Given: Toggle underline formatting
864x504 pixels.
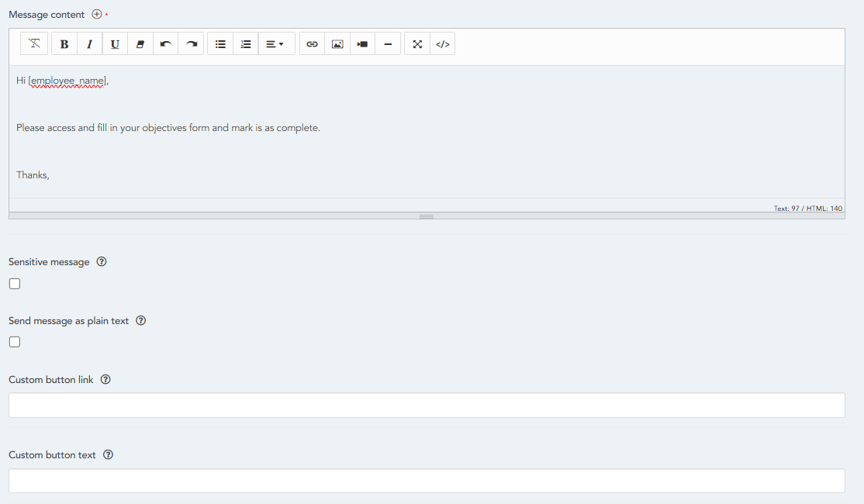Looking at the screenshot, I should pos(115,44).
